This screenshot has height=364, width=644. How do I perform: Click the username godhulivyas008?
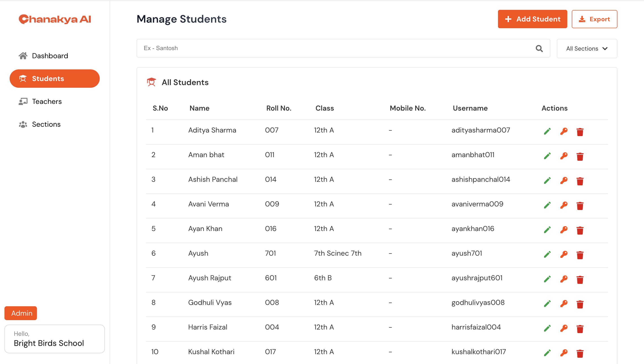point(478,302)
